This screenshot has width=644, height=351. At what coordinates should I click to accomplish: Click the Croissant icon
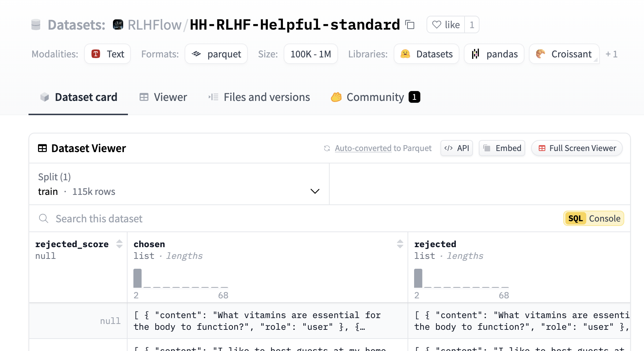541,54
